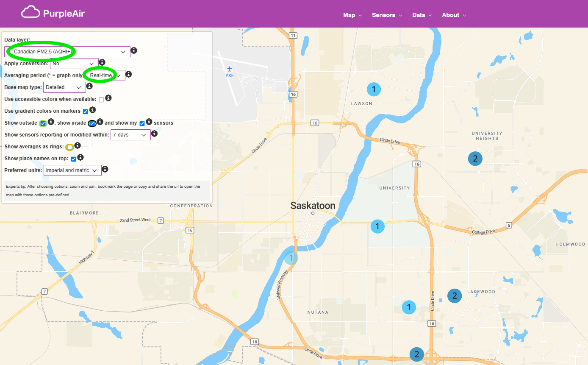Open the About menu

click(x=454, y=15)
